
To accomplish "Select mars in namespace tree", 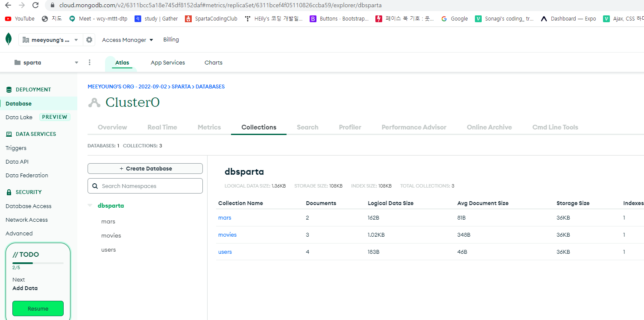I will coord(108,222).
